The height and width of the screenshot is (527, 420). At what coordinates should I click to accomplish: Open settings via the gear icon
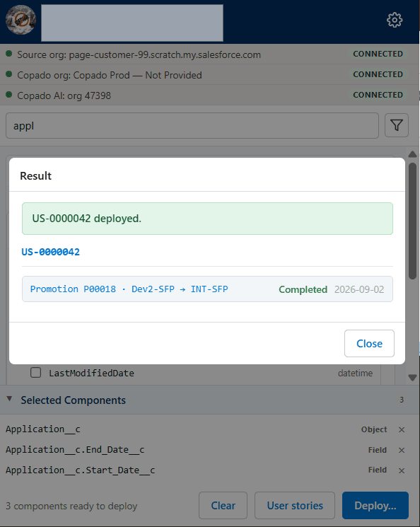point(395,21)
